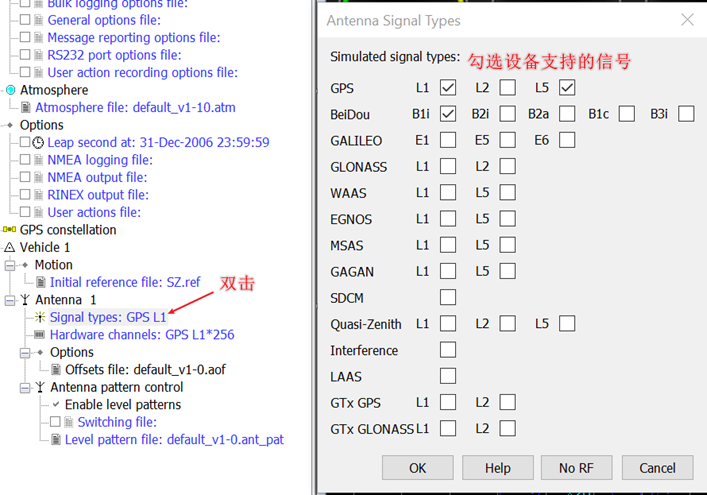Select Initial reference file: SZ.ref entry

point(125,282)
